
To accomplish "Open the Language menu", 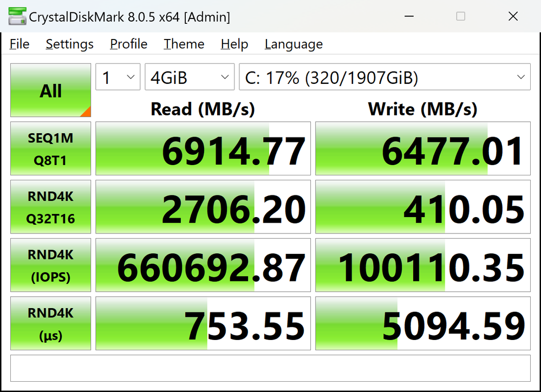I will (294, 44).
